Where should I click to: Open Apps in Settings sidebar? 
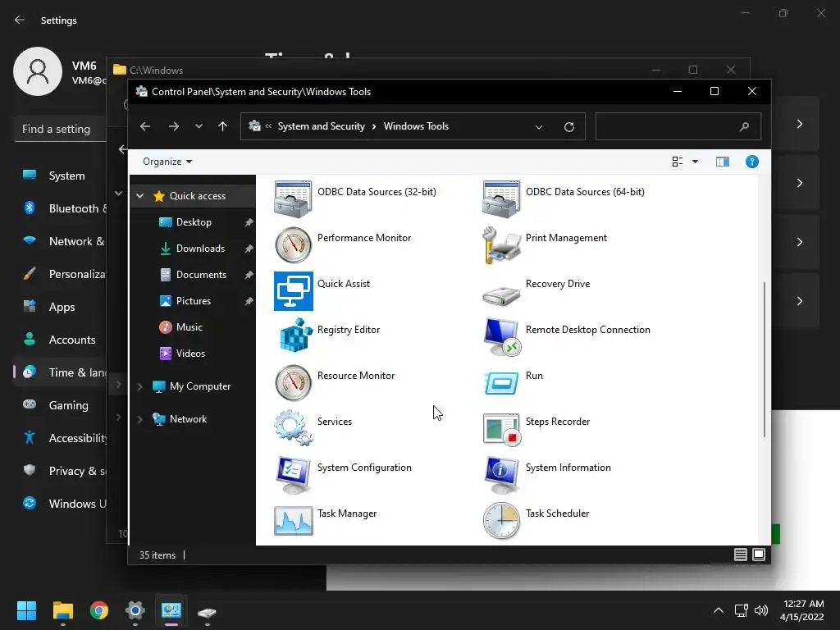point(60,307)
